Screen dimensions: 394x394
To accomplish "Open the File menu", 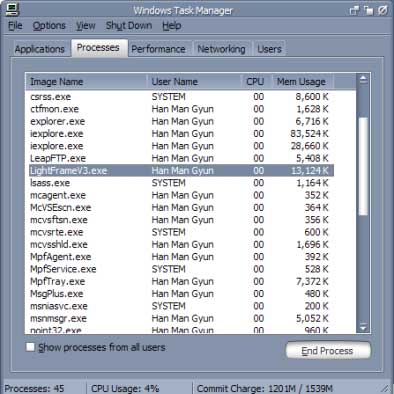I will coord(15,26).
